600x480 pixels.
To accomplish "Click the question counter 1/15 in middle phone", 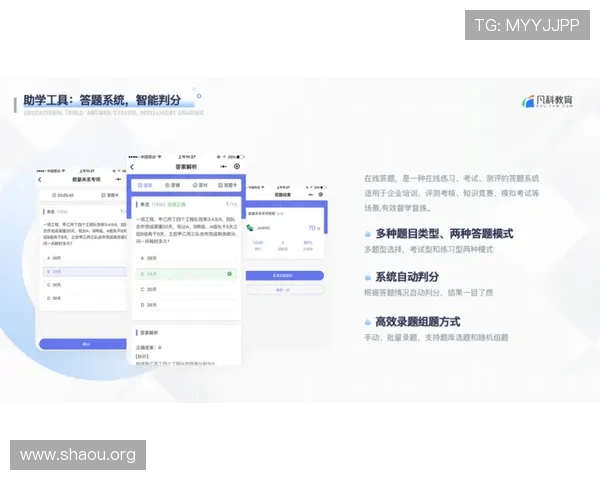I will tap(231, 204).
